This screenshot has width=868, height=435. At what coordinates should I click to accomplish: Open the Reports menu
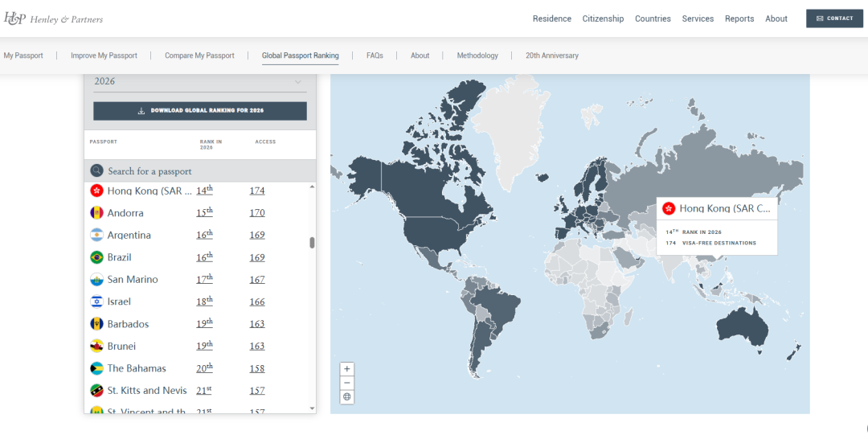[x=739, y=18]
